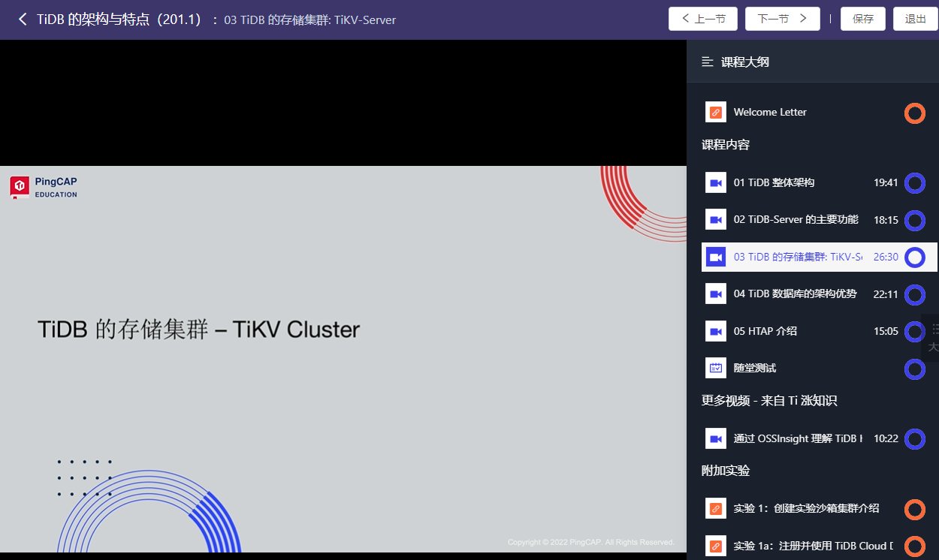Click duration 10:22 of OSSInsight video

pyautogui.click(x=886, y=438)
